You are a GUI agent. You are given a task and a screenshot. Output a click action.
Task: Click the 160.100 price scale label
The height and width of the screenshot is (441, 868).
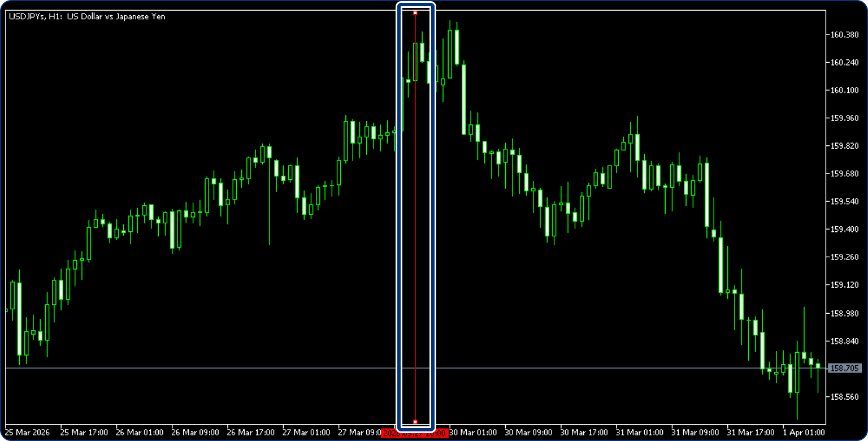844,90
